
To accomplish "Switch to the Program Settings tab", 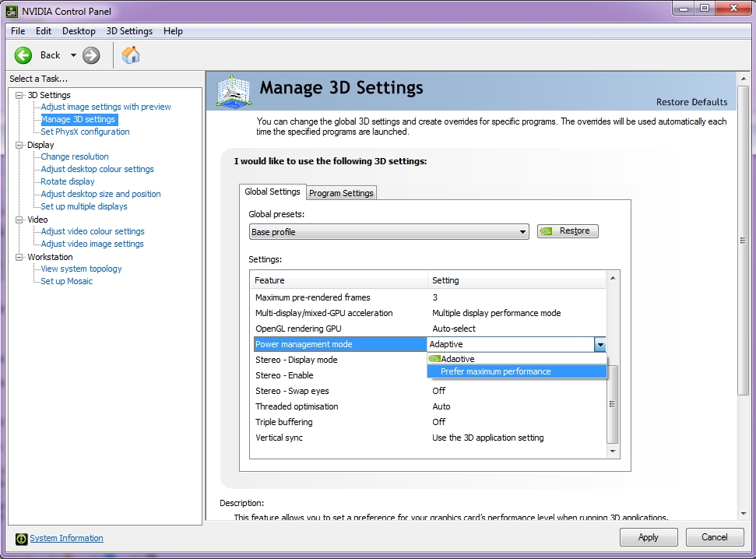I will pyautogui.click(x=341, y=193).
